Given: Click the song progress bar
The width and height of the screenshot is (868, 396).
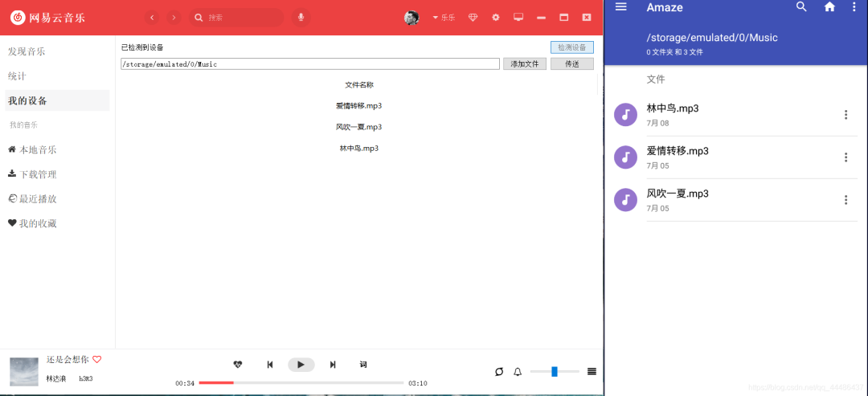Looking at the screenshot, I should pos(301,382).
